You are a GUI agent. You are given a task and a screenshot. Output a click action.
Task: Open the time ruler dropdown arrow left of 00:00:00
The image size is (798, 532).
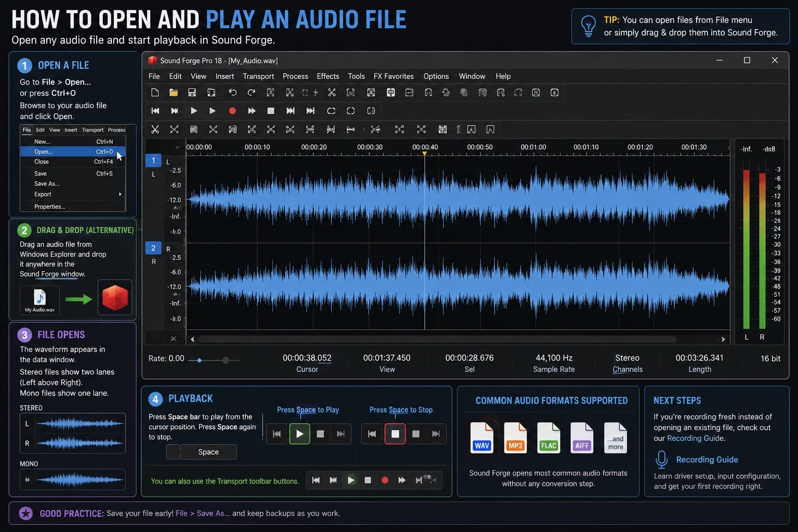pos(178,147)
